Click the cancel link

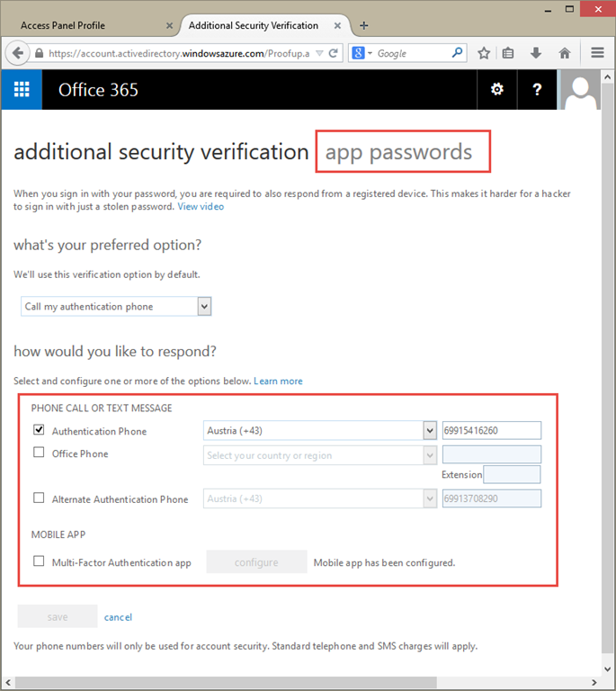[x=118, y=617]
